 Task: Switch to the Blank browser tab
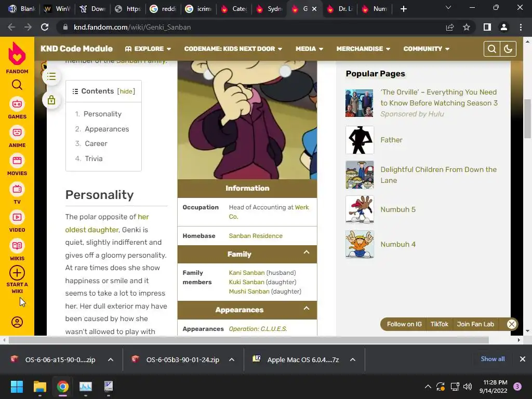click(x=22, y=9)
